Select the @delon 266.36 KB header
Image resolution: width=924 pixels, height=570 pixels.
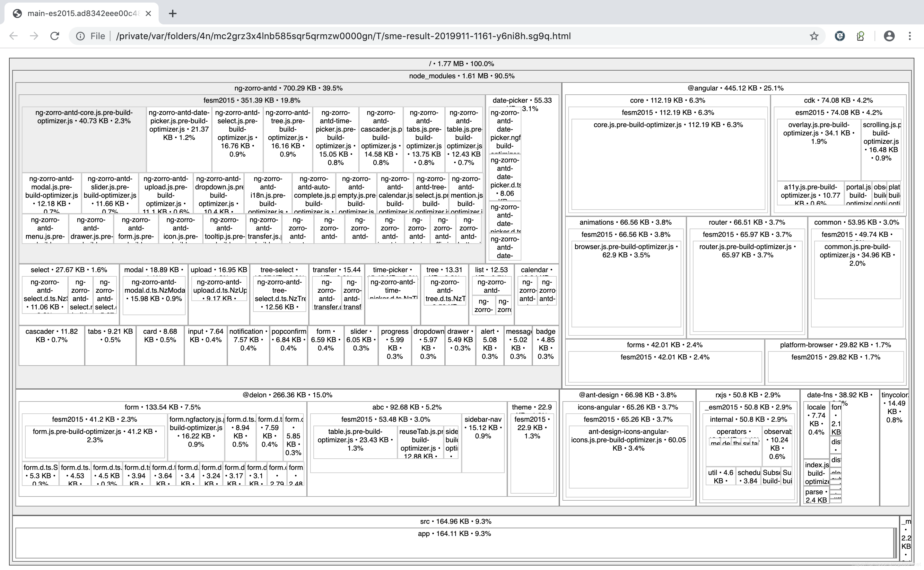coord(287,395)
